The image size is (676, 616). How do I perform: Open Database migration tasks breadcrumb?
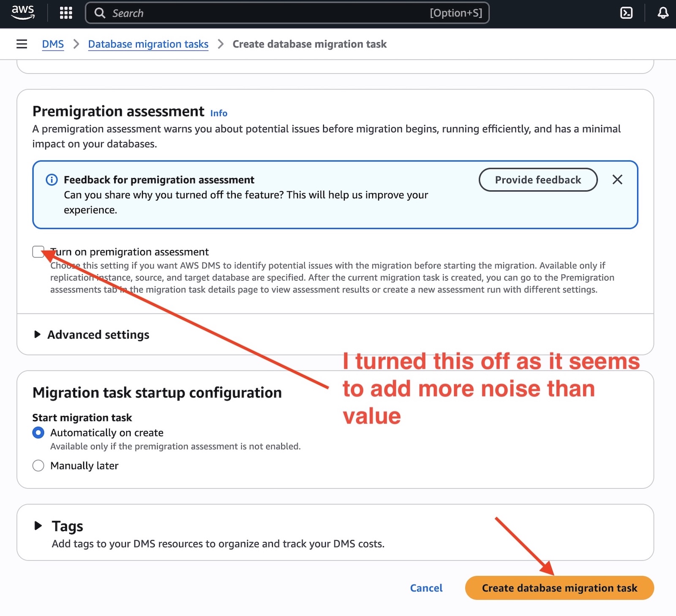tap(148, 44)
